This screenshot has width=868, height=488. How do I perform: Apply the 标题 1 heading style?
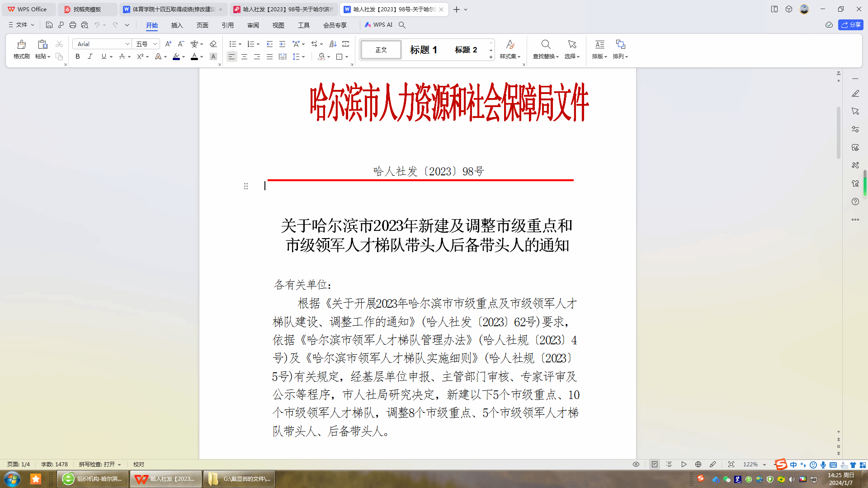[424, 50]
